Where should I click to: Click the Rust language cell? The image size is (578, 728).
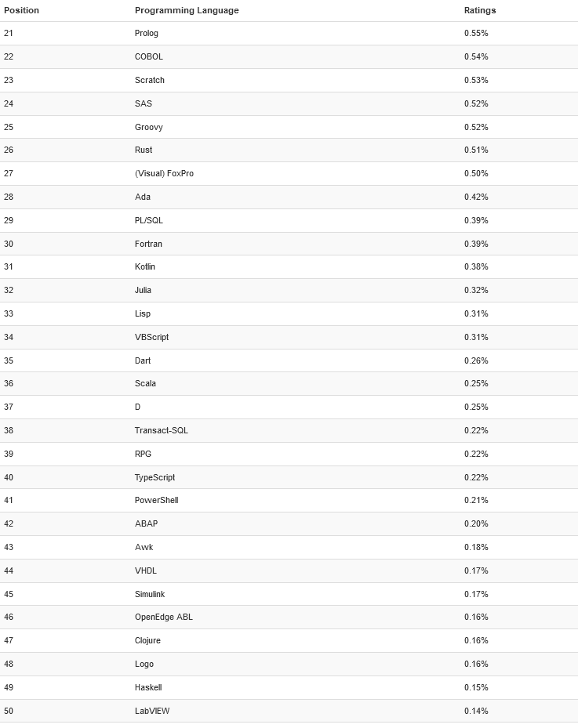pos(144,150)
